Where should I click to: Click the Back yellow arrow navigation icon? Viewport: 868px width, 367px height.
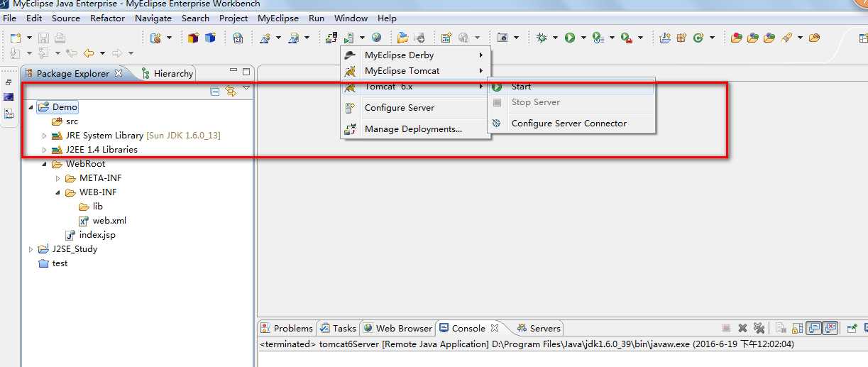pos(89,53)
